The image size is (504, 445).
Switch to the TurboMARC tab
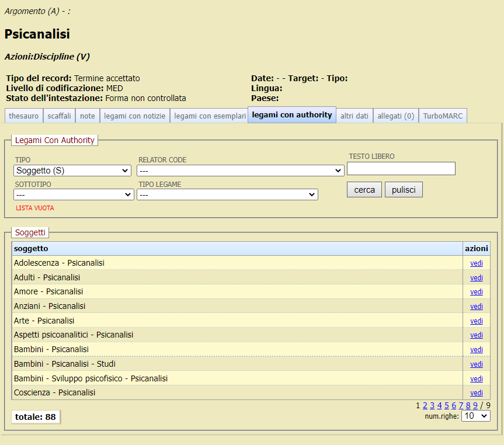[x=443, y=116]
